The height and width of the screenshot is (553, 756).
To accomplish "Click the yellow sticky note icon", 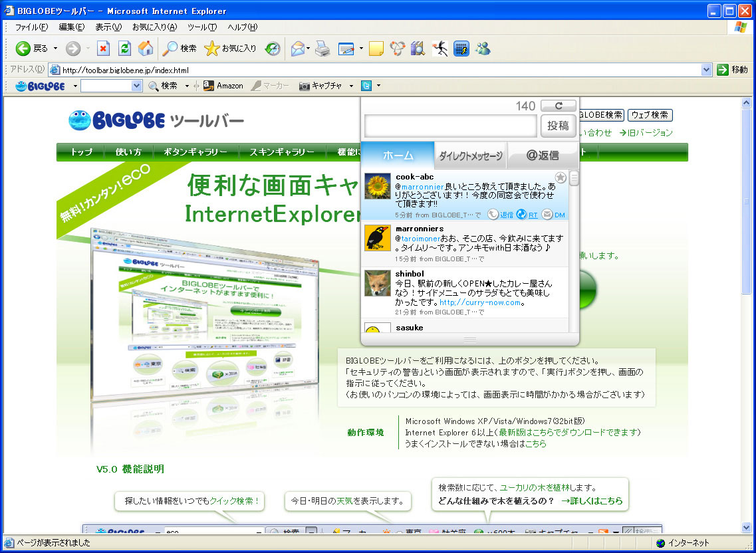I will click(x=376, y=49).
